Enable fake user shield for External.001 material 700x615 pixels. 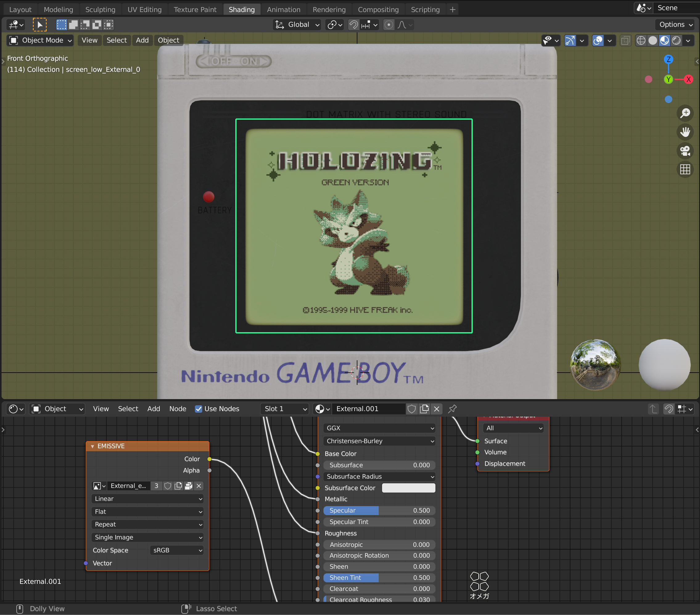click(x=412, y=409)
